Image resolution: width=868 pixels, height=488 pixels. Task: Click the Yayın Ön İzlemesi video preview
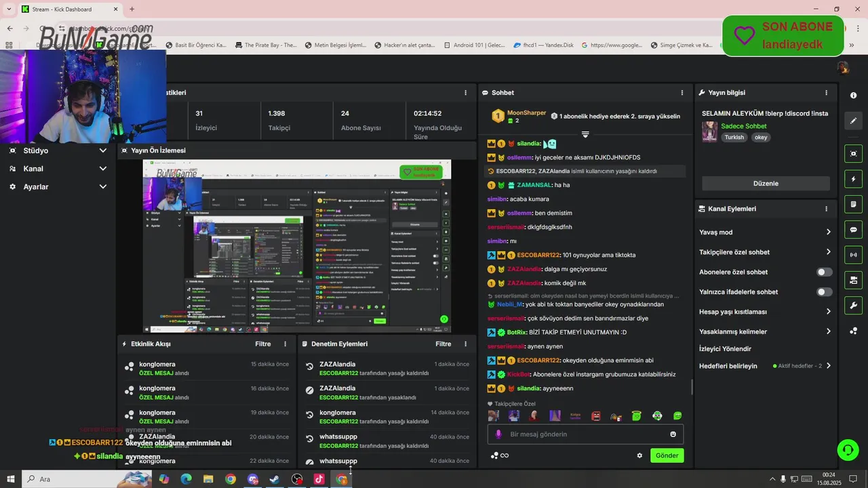297,246
